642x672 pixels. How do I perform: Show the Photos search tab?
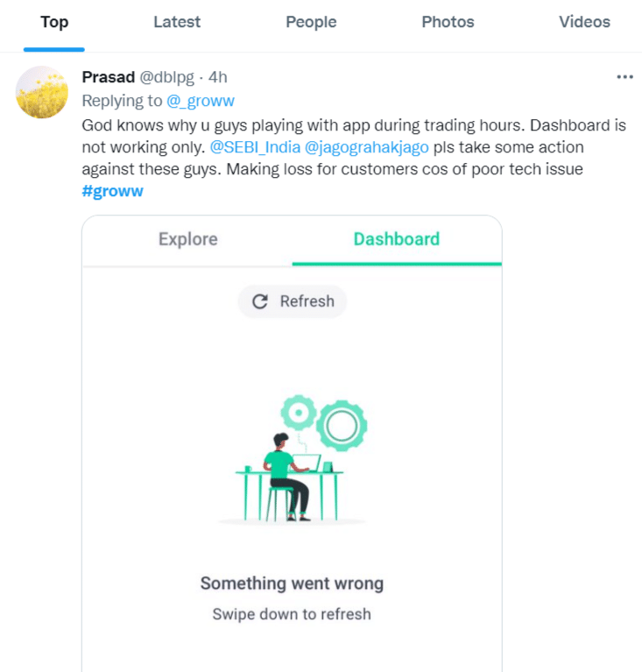point(448,23)
